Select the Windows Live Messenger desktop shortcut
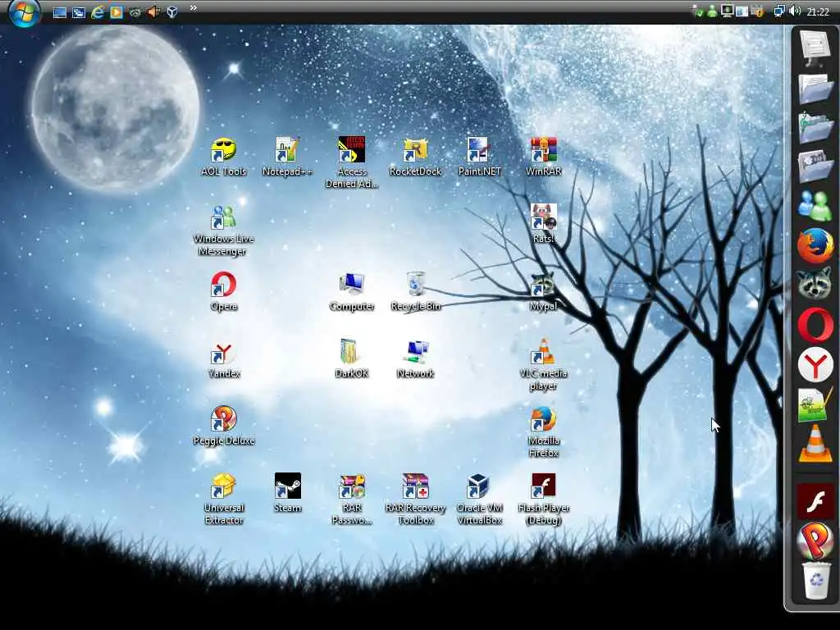Viewport: 840px width, 630px height. coord(223,231)
